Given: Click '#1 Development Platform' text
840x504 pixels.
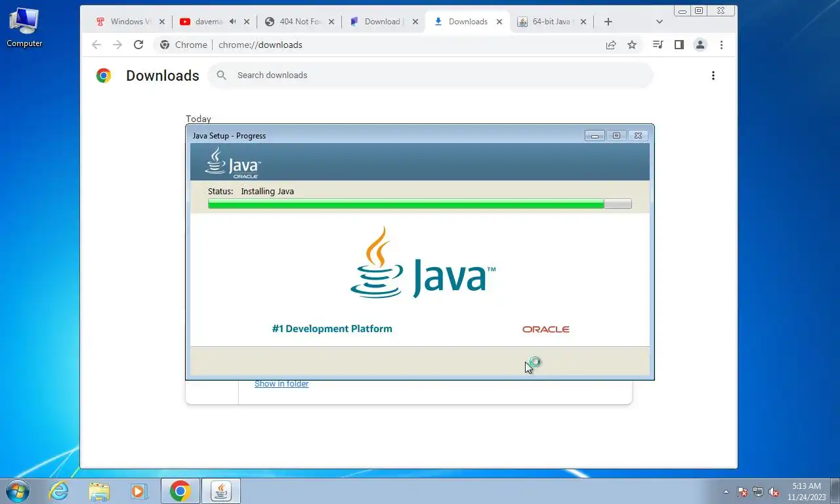Looking at the screenshot, I should [332, 329].
